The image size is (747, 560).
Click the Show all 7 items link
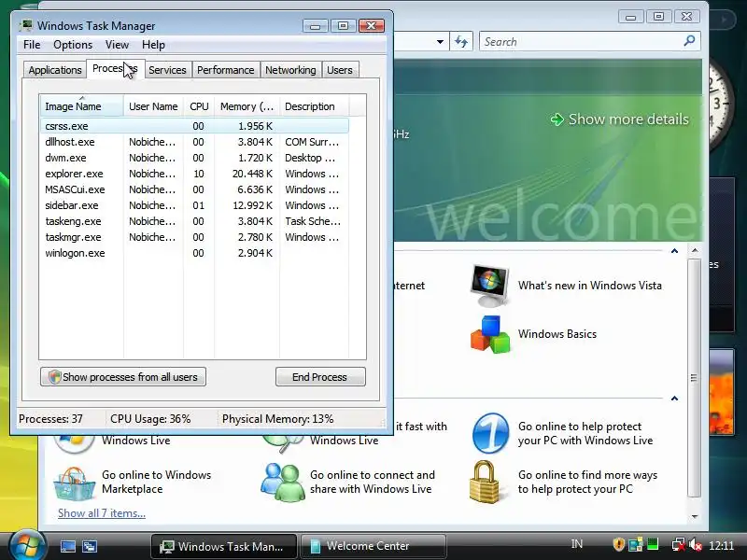click(x=102, y=513)
